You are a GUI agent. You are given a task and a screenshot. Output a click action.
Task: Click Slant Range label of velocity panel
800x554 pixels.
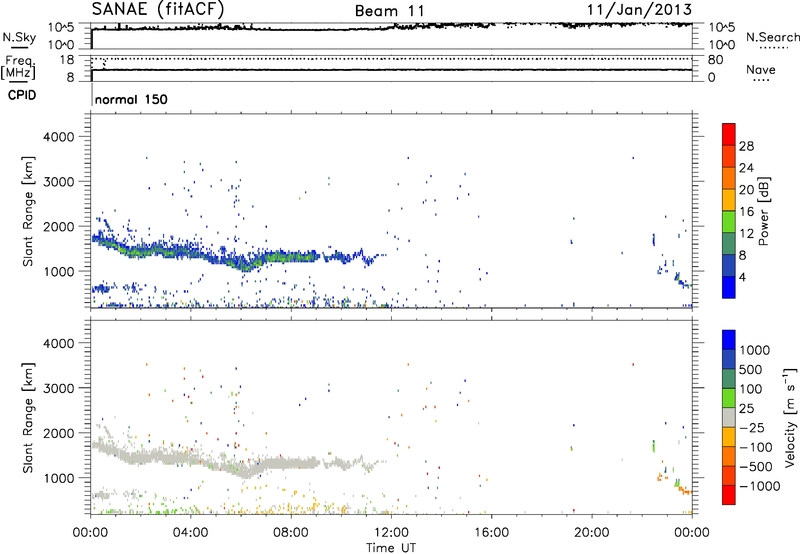pos(28,417)
